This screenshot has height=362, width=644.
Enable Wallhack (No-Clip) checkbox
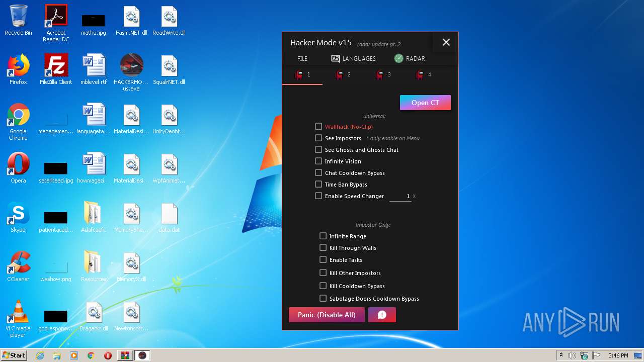point(318,127)
